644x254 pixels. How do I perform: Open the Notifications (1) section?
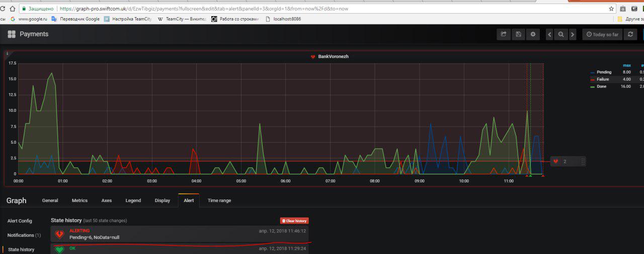24,235
